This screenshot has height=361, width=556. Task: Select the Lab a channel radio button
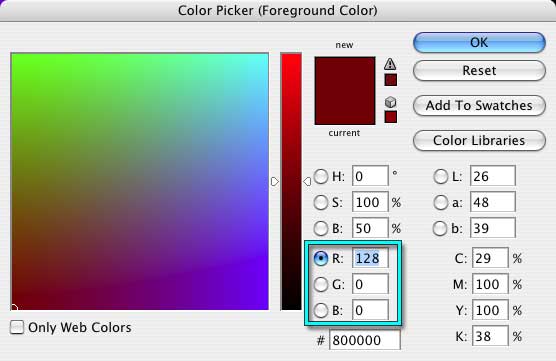(441, 202)
